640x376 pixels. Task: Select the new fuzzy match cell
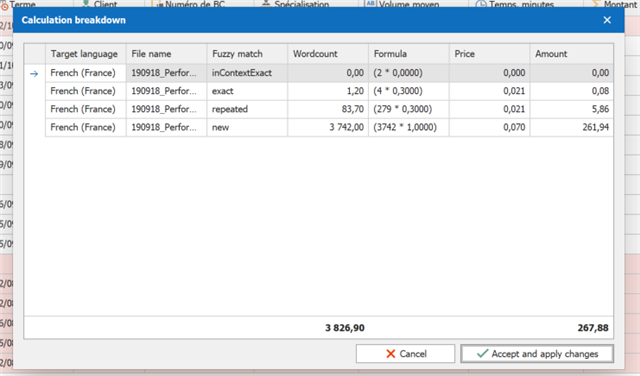[247, 127]
